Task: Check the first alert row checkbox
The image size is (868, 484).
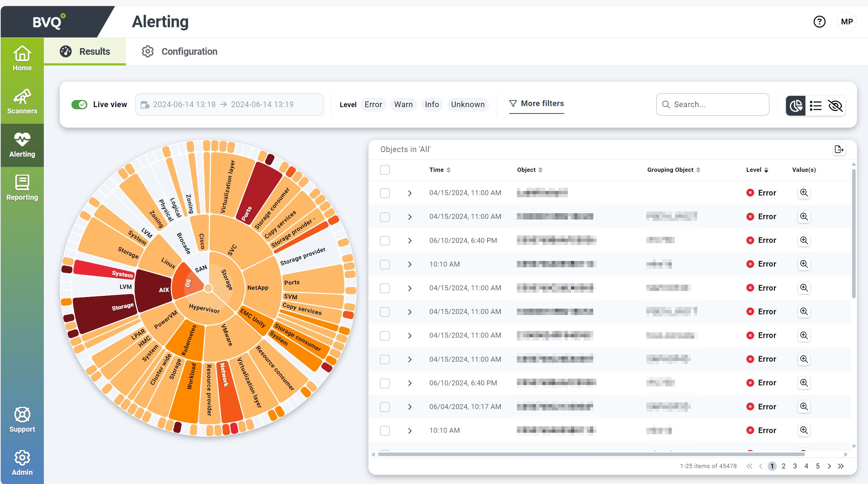Action: click(385, 193)
